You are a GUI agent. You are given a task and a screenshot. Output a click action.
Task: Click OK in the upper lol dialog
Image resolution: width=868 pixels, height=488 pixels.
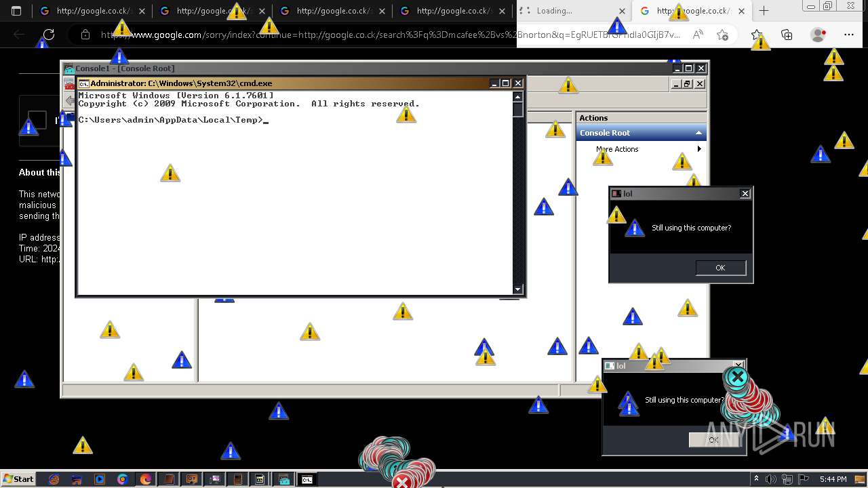(721, 268)
